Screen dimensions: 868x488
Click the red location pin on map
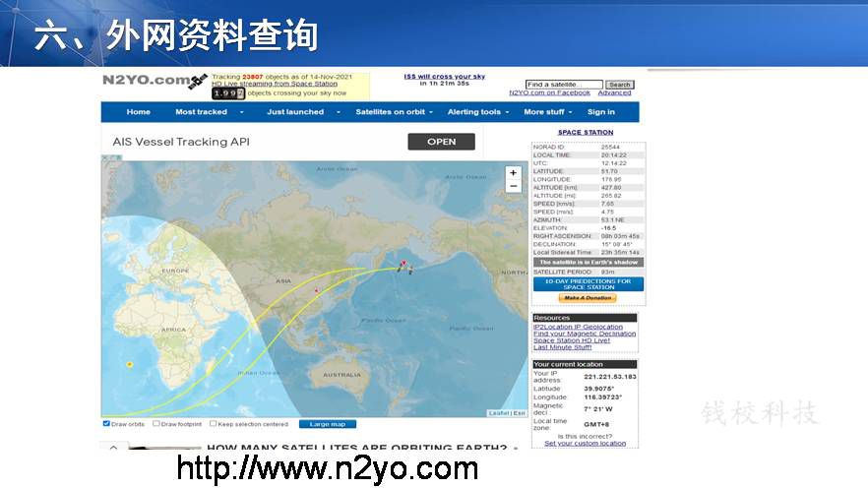(404, 264)
